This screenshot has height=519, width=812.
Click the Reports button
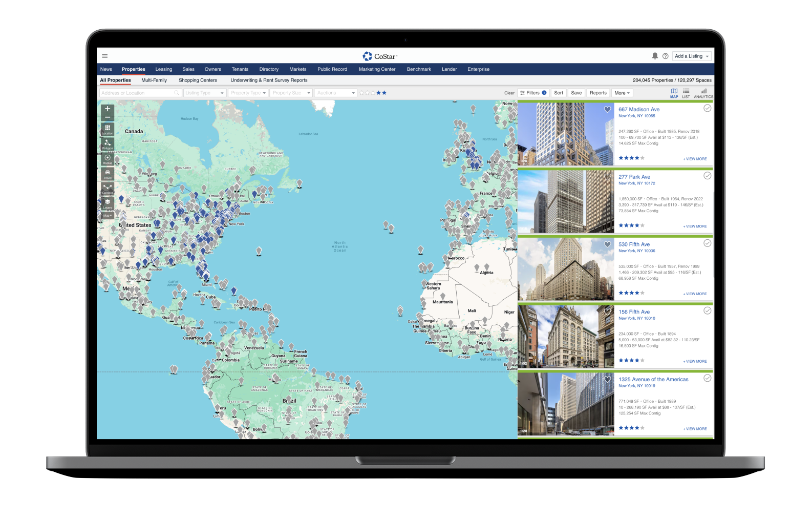597,93
